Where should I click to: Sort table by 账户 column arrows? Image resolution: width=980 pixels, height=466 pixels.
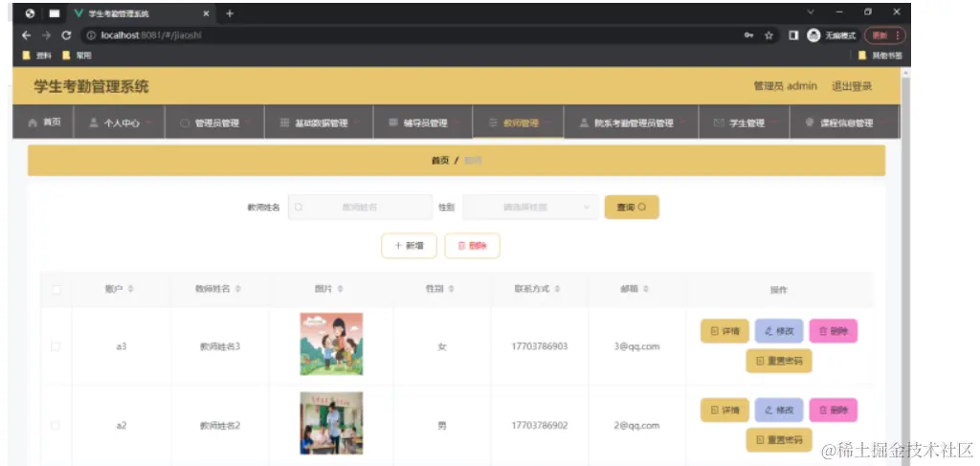tap(130, 289)
